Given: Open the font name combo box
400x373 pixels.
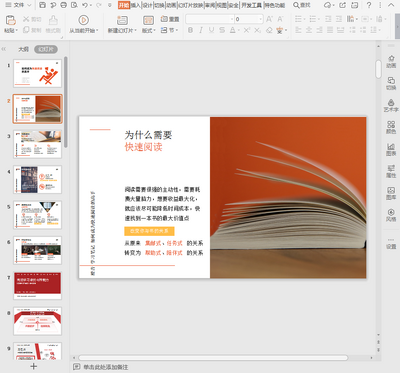Looking at the screenshot, I should pyautogui.click(x=210, y=19).
